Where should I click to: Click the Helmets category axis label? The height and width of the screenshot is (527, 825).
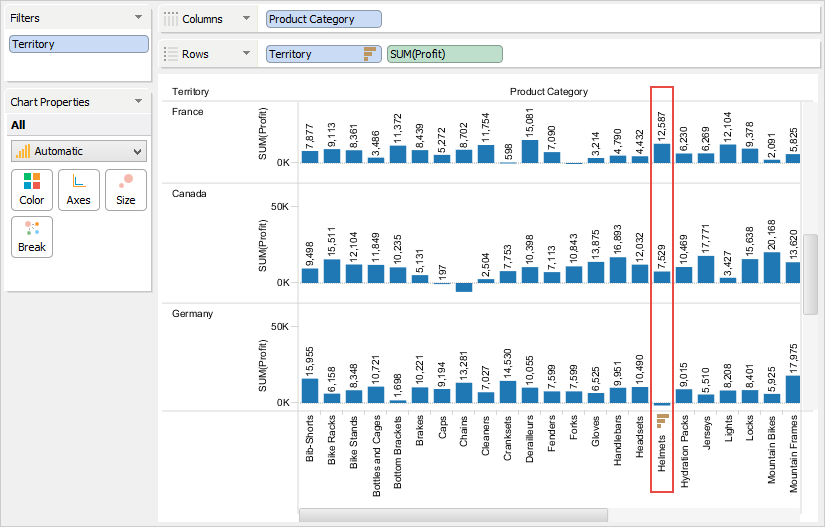tap(661, 466)
